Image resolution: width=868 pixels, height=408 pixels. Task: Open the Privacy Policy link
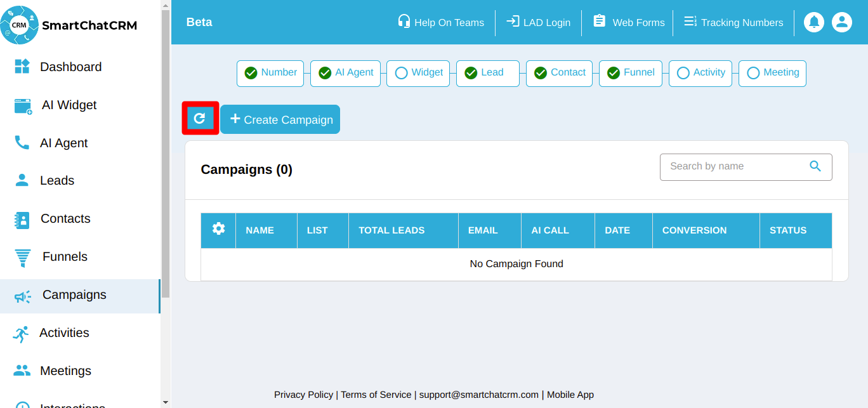(x=303, y=395)
